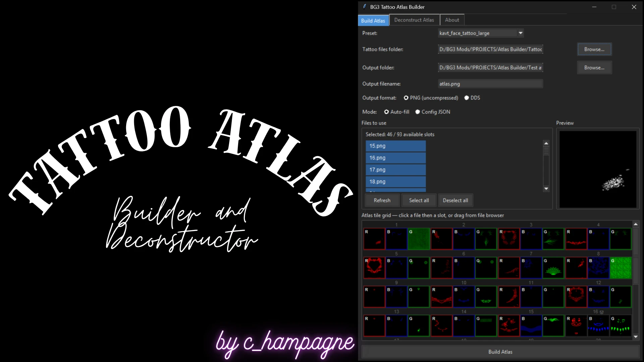Select the G tile of slot 2
This screenshot has width=644, height=362.
pos(486,239)
